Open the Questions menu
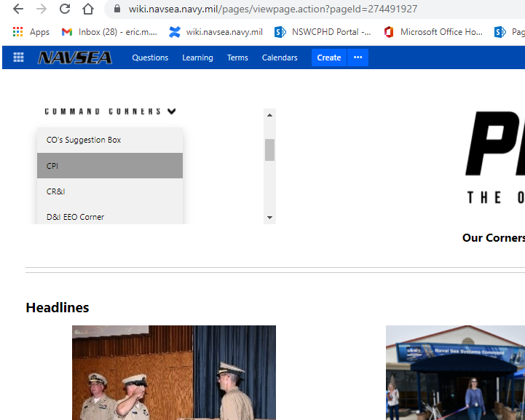The height and width of the screenshot is (420, 525). [150, 58]
